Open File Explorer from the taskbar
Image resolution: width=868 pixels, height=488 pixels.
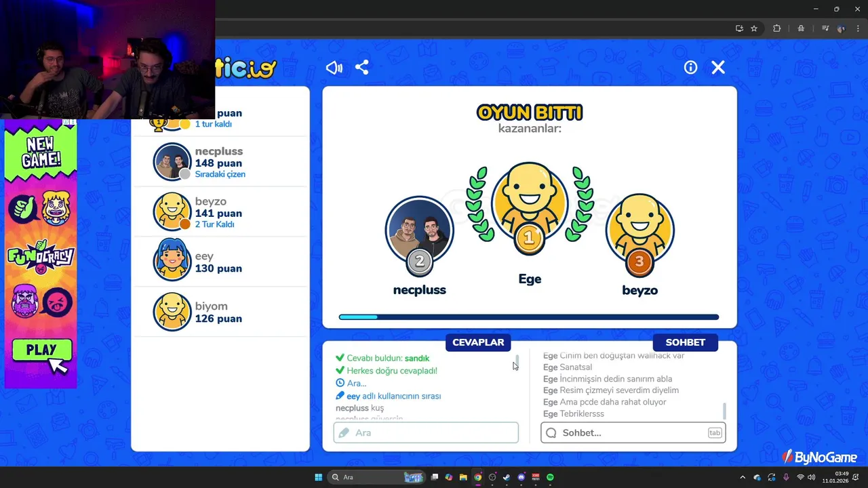click(x=463, y=477)
